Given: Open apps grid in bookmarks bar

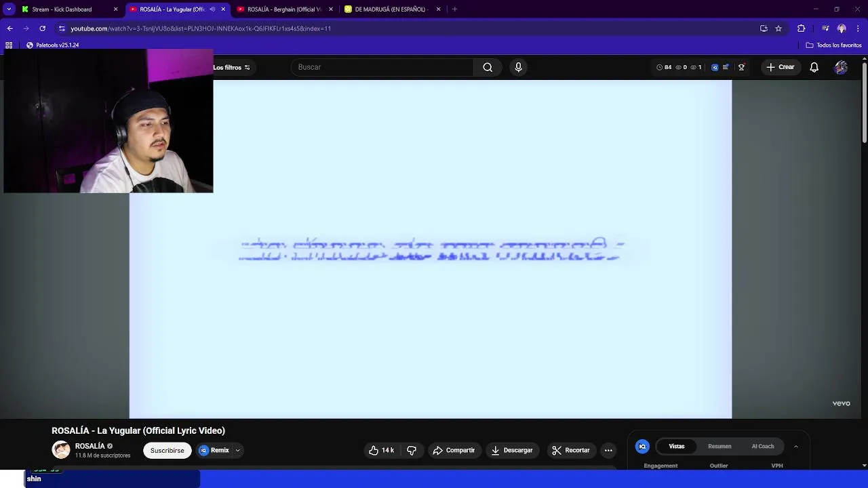Looking at the screenshot, I should tap(9, 45).
